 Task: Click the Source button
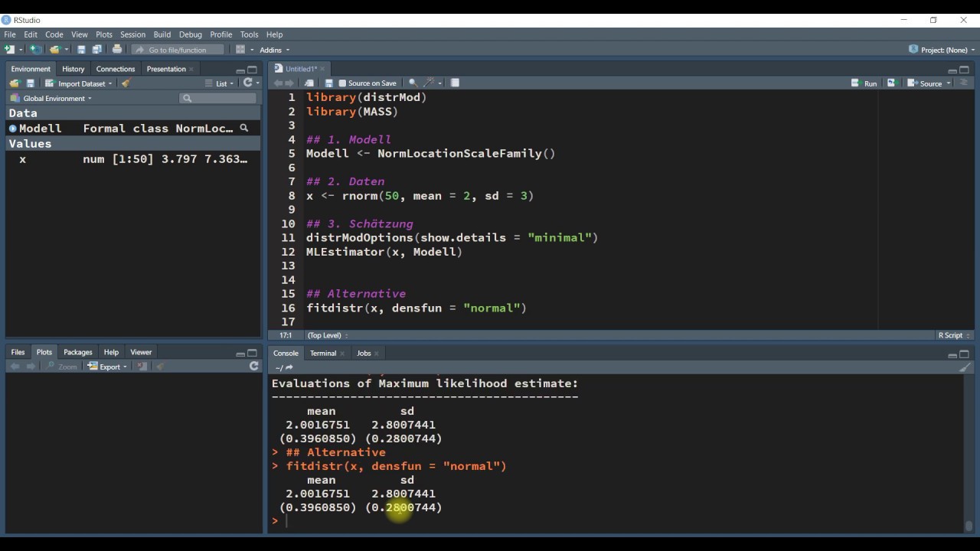point(925,83)
